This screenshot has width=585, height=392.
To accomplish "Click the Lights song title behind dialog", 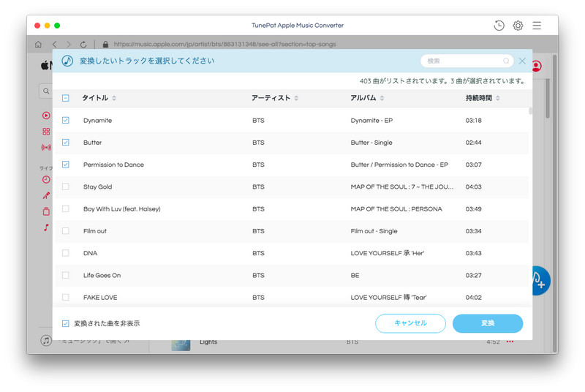I will pos(208,342).
